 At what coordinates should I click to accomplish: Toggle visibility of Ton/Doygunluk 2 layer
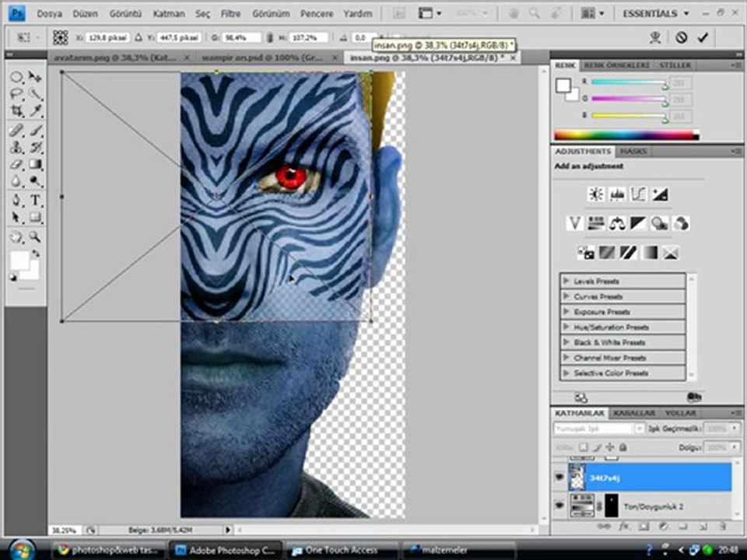559,506
